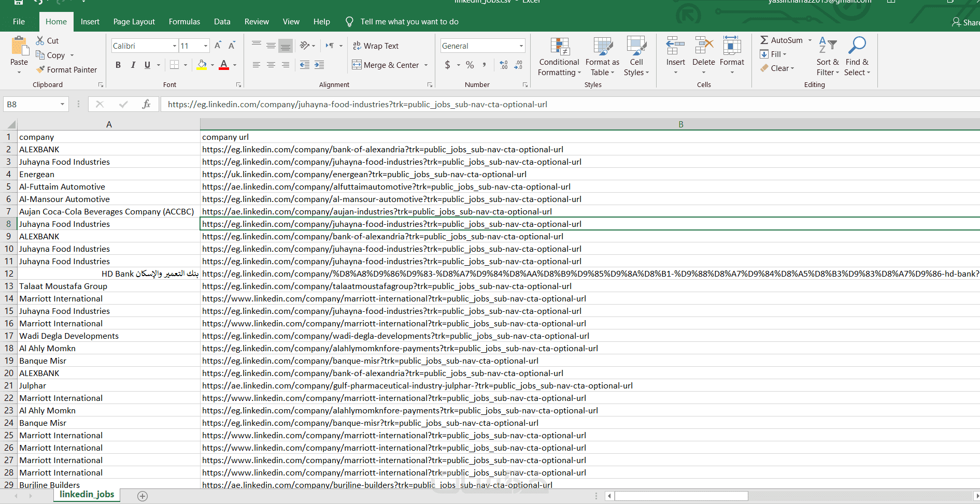This screenshot has height=504, width=980.
Task: Apply the yellow Fill Color swatch
Action: click(202, 65)
